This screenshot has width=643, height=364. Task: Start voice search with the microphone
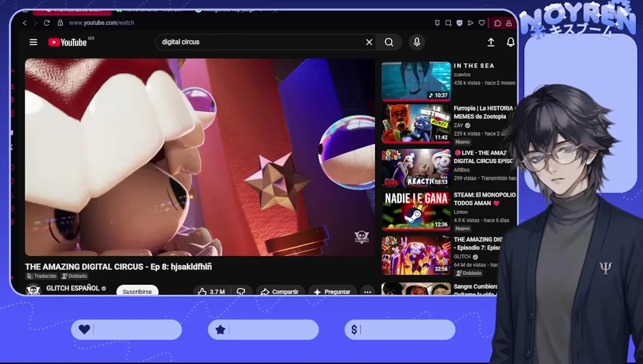point(417,42)
